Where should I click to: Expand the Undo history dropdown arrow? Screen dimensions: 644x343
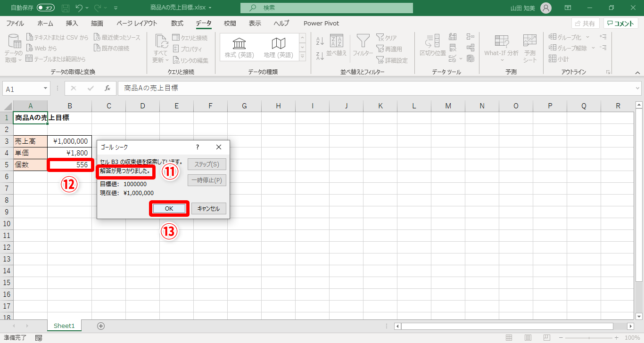(87, 8)
